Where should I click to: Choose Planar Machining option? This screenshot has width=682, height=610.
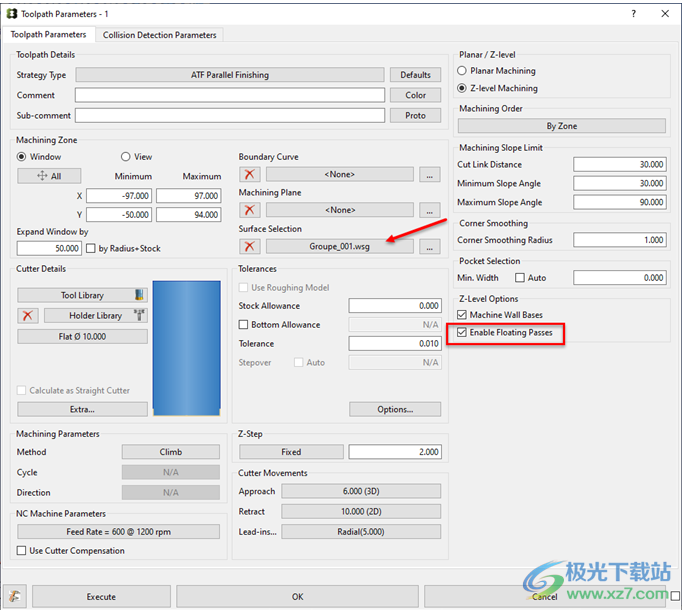point(462,70)
